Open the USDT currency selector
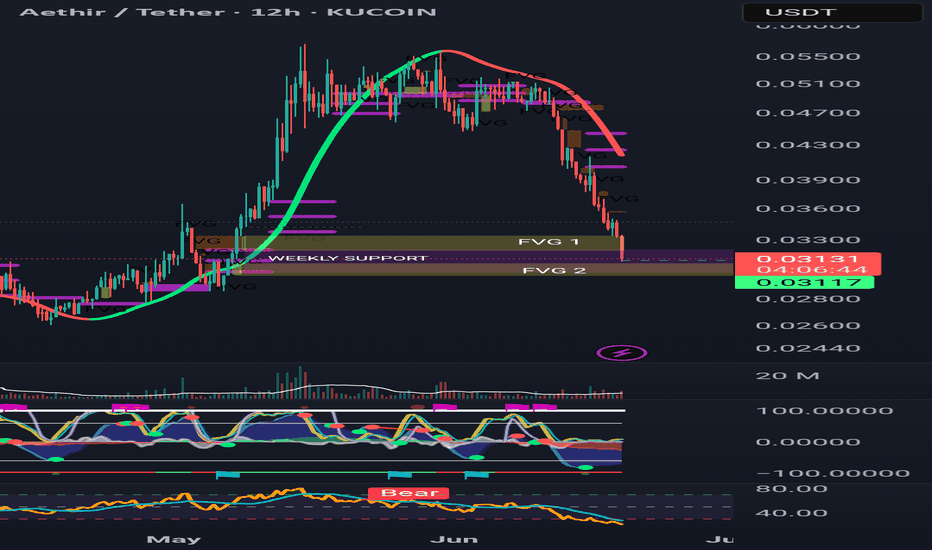The width and height of the screenshot is (932, 550). click(832, 12)
